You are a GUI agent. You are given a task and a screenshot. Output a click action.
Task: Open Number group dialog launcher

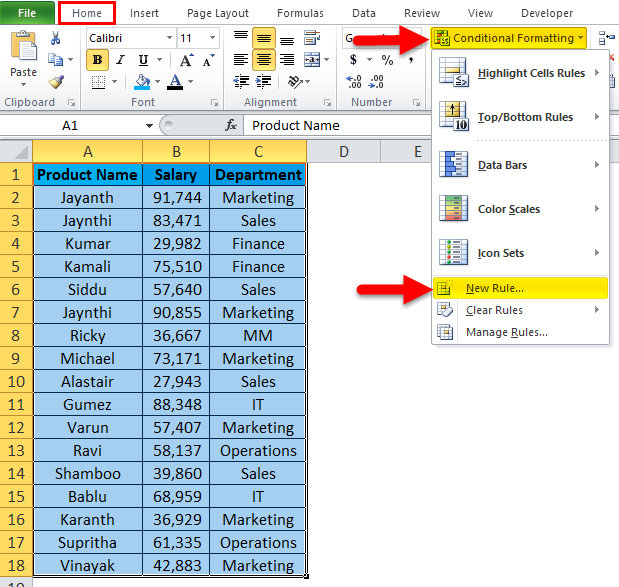(x=416, y=103)
